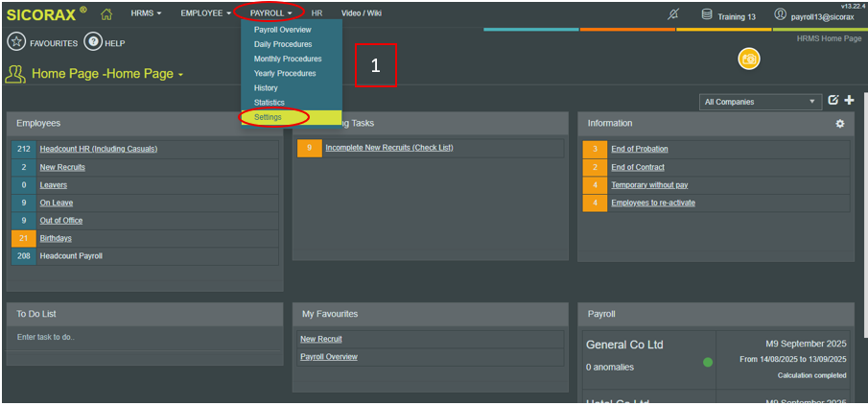Open the End of Probation link

coord(639,149)
